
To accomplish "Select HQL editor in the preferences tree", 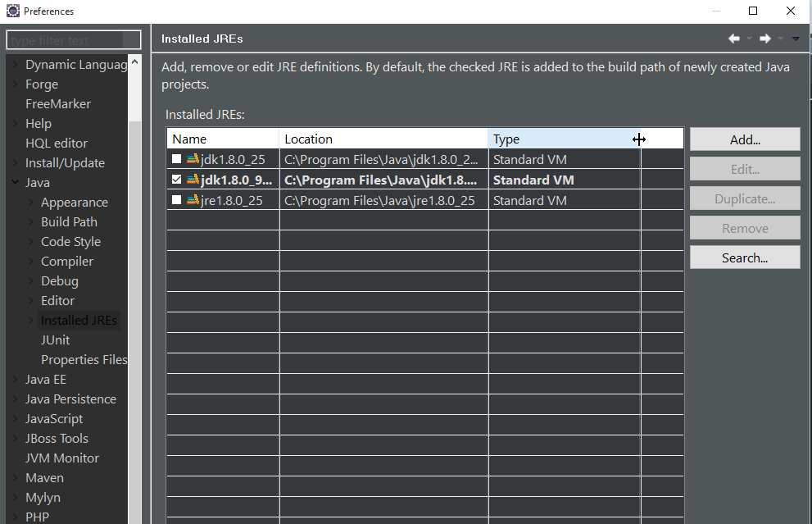I will click(x=57, y=143).
